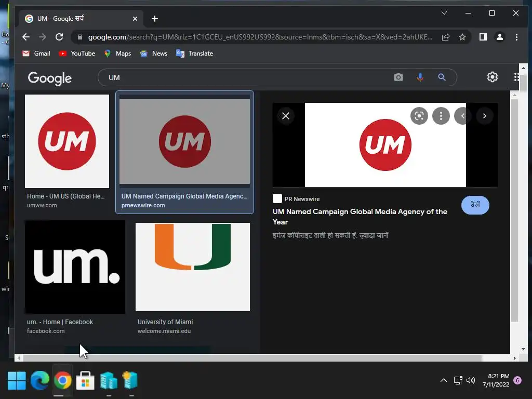Click the blue देखें visit button
The width and height of the screenshot is (532, 399).
pos(475,205)
